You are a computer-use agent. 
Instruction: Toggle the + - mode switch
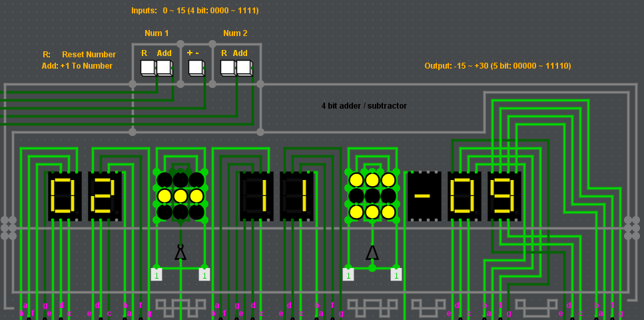tap(196, 67)
